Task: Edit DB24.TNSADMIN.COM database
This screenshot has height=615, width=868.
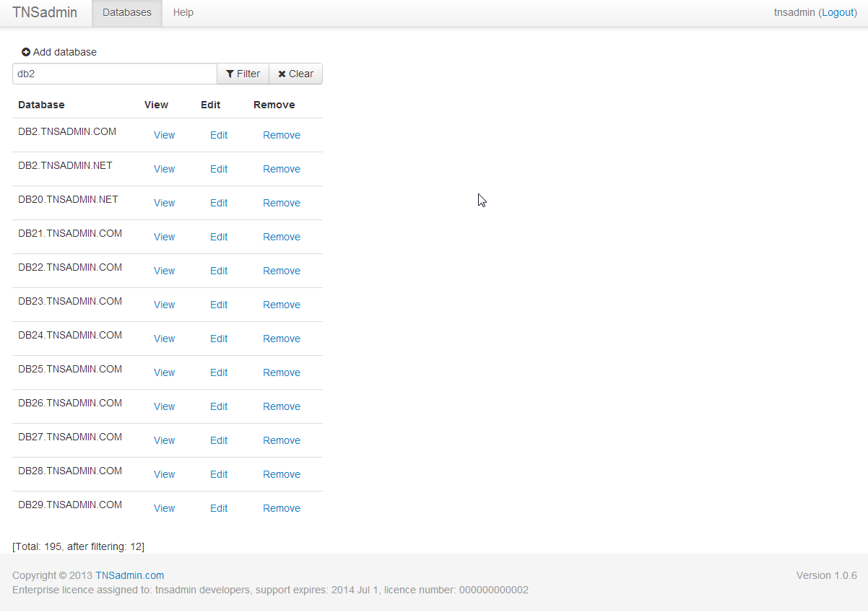Action: coord(219,339)
